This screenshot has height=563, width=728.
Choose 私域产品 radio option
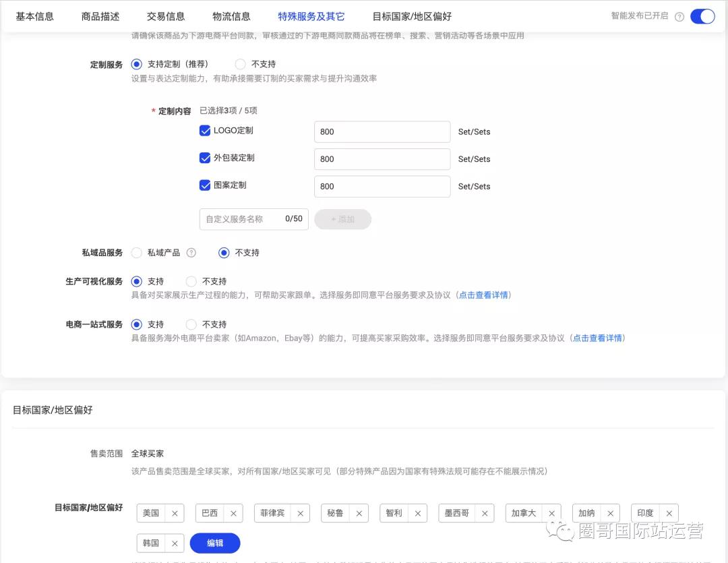[136, 252]
